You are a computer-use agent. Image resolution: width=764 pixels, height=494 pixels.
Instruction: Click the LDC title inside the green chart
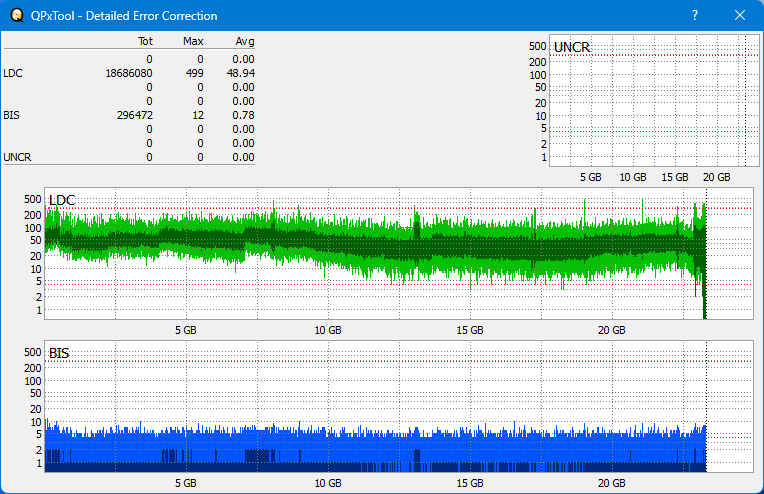point(62,201)
